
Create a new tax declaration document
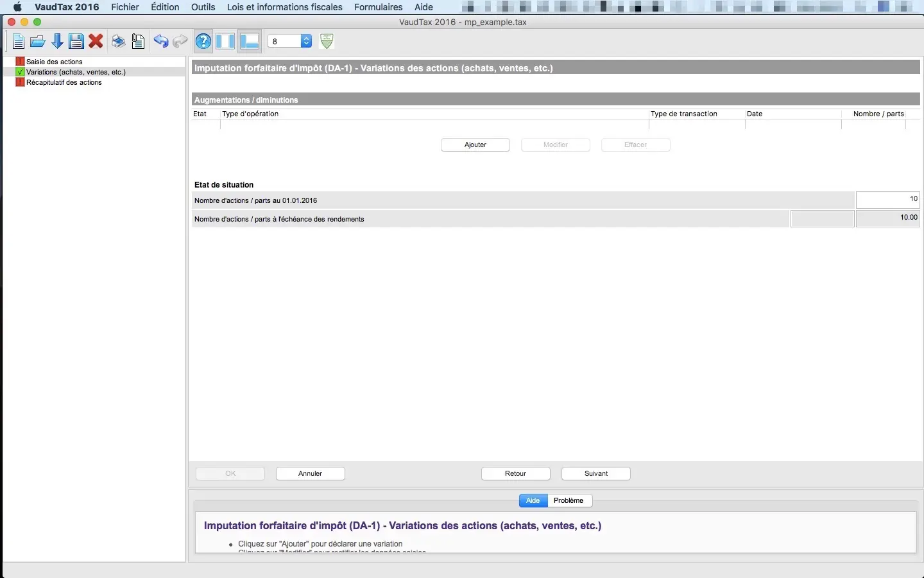[18, 42]
